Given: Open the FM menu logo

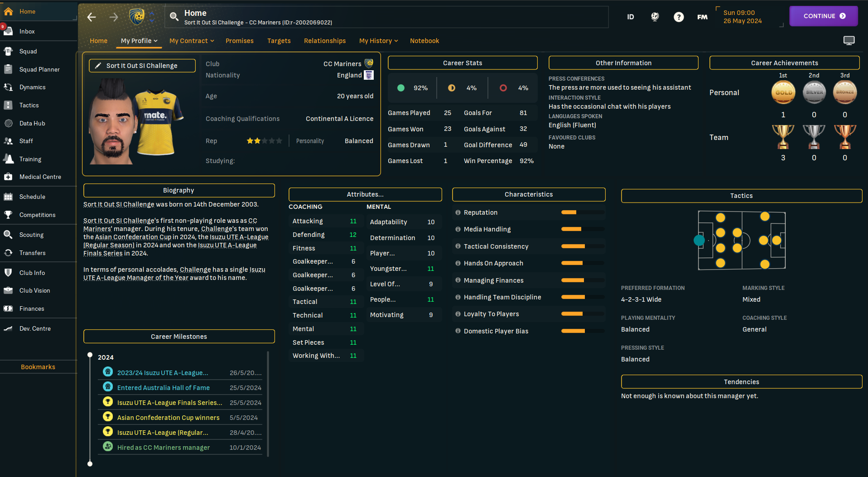Looking at the screenshot, I should pos(702,17).
